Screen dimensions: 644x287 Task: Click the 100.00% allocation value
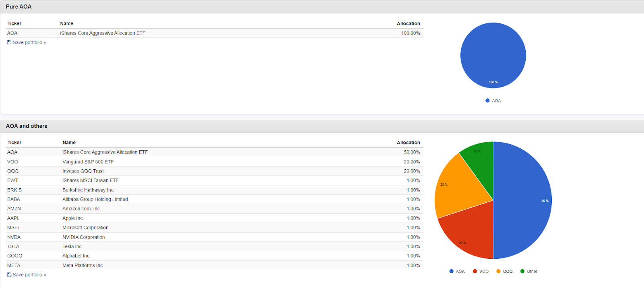tap(411, 33)
